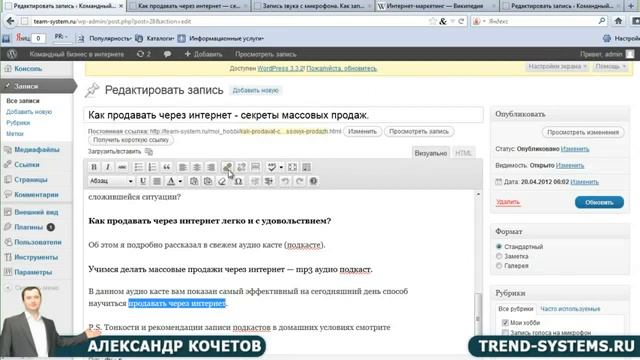Align text left
The height and width of the screenshot is (360, 640).
click(183, 167)
